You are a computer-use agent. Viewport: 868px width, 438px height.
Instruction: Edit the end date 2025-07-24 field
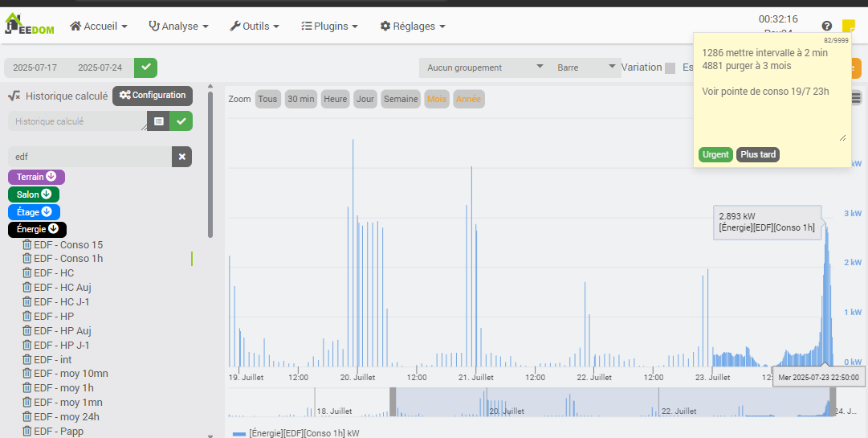point(100,68)
